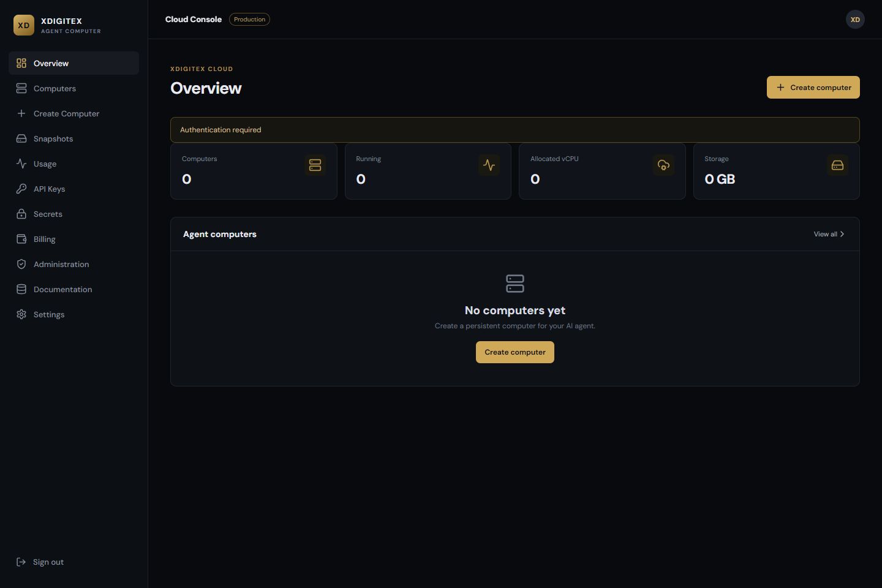Sign out of the console
The image size is (882, 588).
point(40,562)
